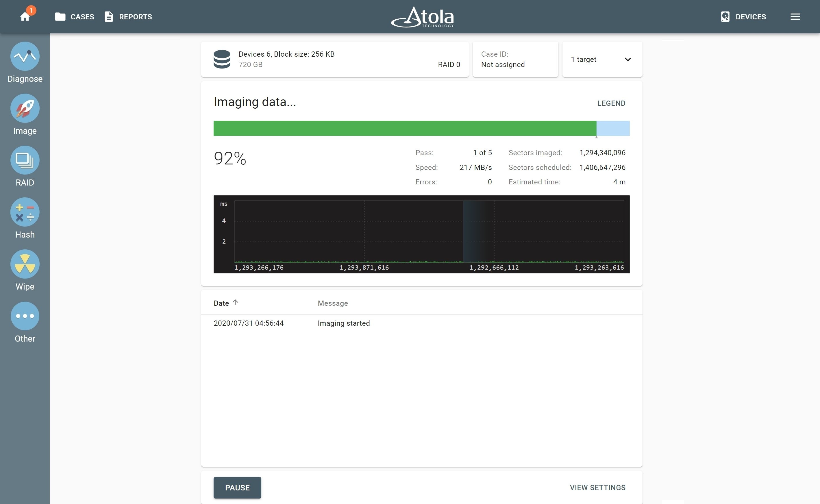820x504 pixels.
Task: Select the Image rocket icon
Action: pyautogui.click(x=25, y=108)
